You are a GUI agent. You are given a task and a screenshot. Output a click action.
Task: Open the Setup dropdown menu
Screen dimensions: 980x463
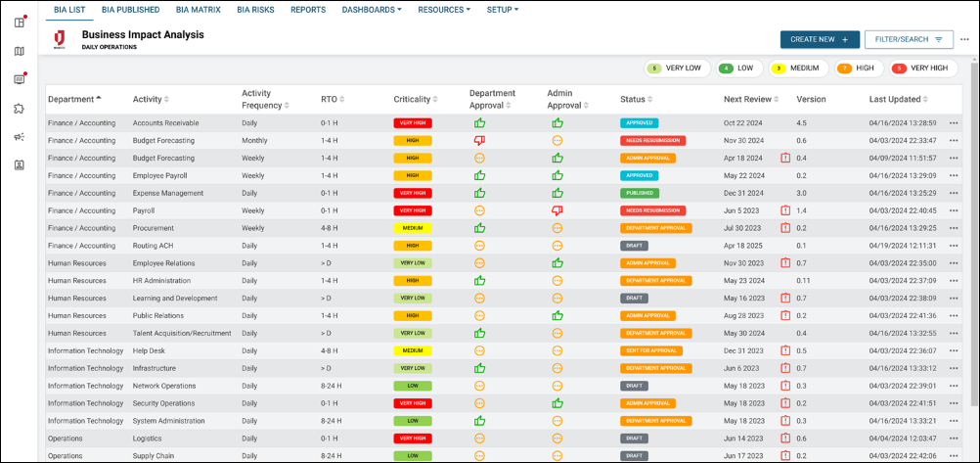pos(503,10)
